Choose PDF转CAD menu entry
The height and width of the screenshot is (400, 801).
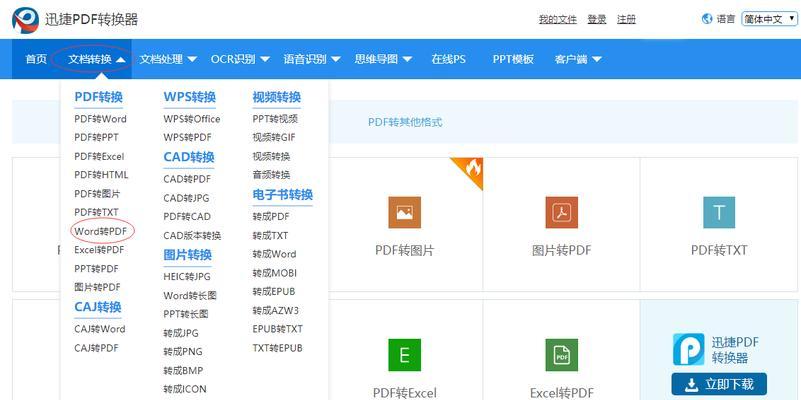click(x=187, y=217)
